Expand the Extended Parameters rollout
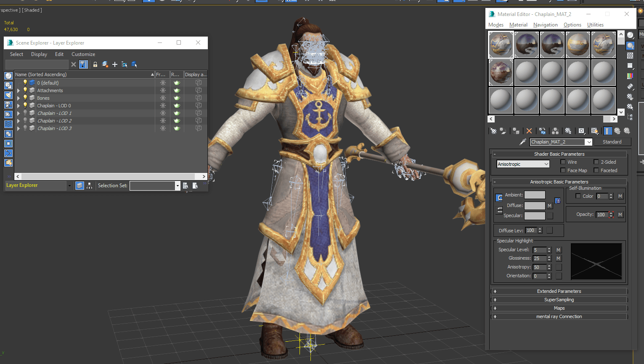This screenshot has height=364, width=644. click(x=559, y=291)
